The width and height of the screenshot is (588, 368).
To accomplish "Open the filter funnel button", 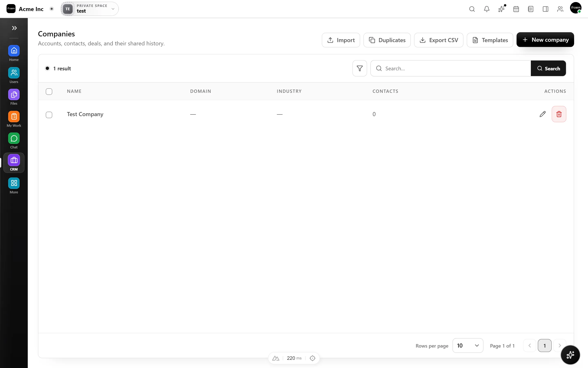I will tap(360, 68).
